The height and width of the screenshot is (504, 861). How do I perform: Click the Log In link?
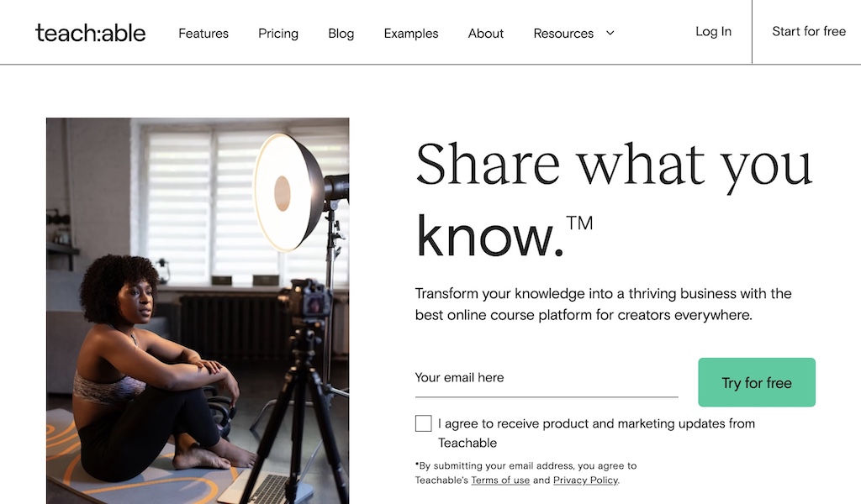tap(713, 32)
